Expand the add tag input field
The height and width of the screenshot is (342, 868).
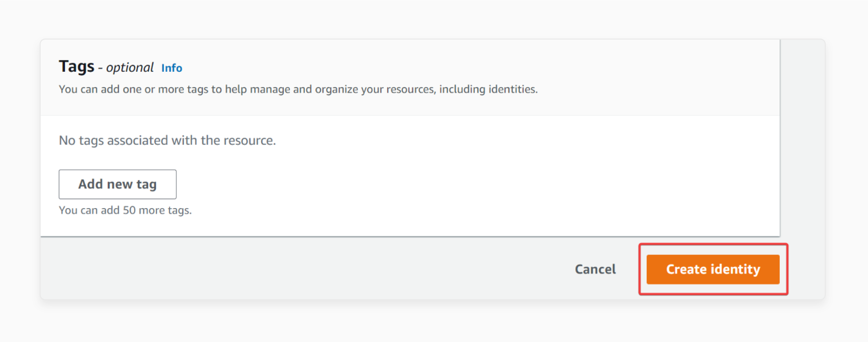[118, 184]
